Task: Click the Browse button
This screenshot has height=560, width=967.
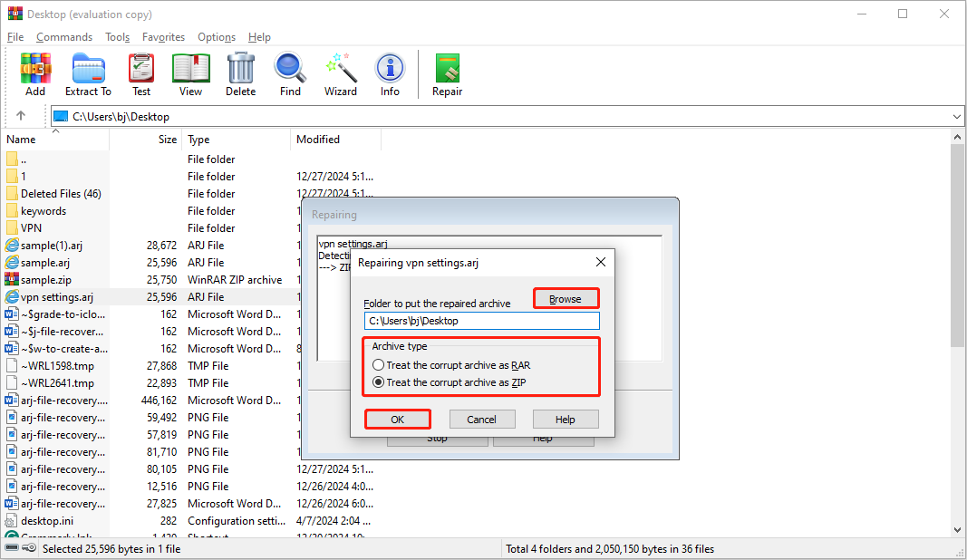Action: click(x=566, y=298)
